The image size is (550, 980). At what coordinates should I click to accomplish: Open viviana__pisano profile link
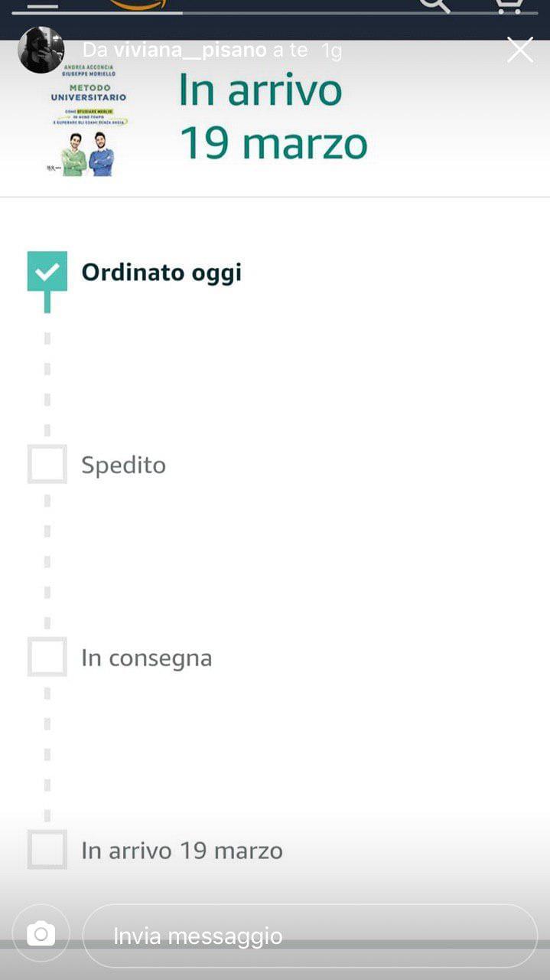(x=190, y=51)
